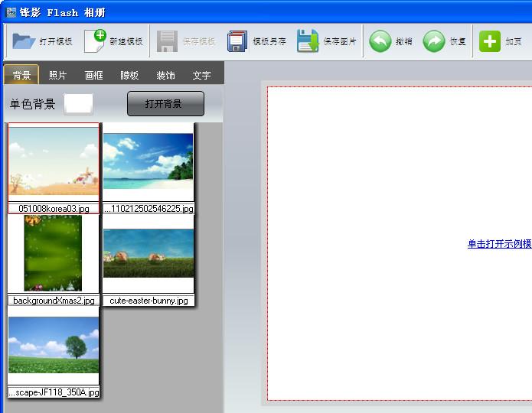
Task: Click the 打开模板 folder icon
Action: click(x=24, y=41)
